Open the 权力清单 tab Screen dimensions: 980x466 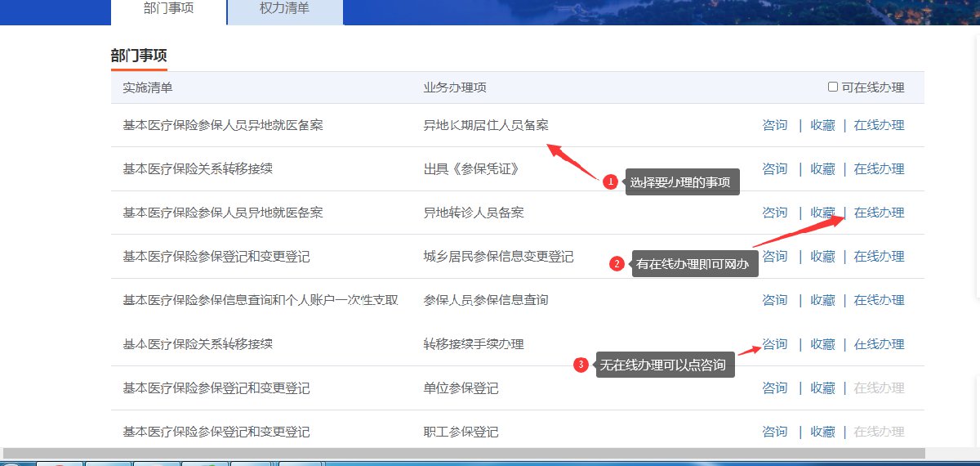point(284,10)
